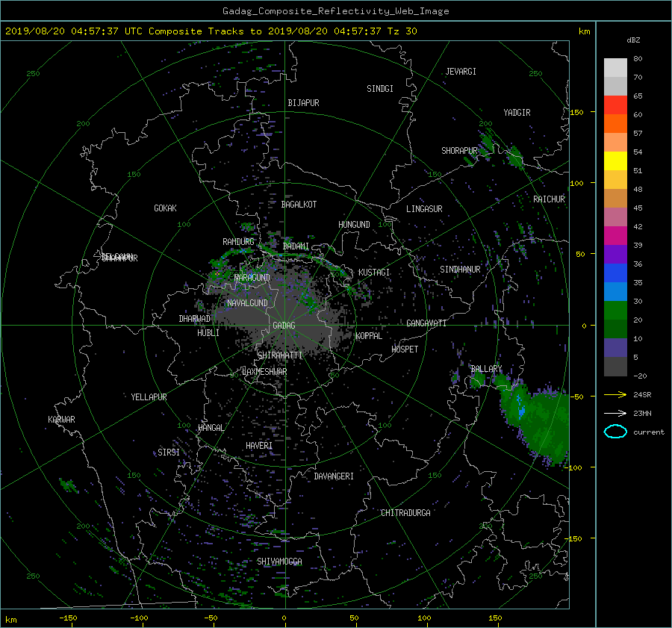672x628 pixels.
Task: Select the yellow 54 dBZ color swatch
Action: pos(615,161)
